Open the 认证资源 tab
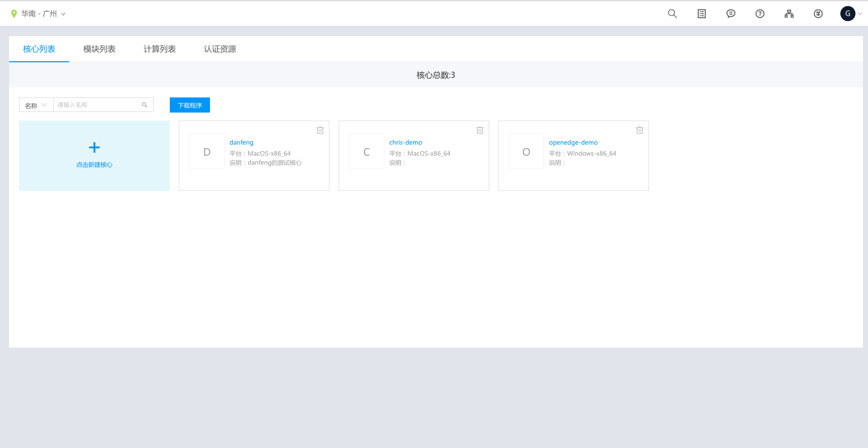The image size is (868, 448). click(220, 49)
